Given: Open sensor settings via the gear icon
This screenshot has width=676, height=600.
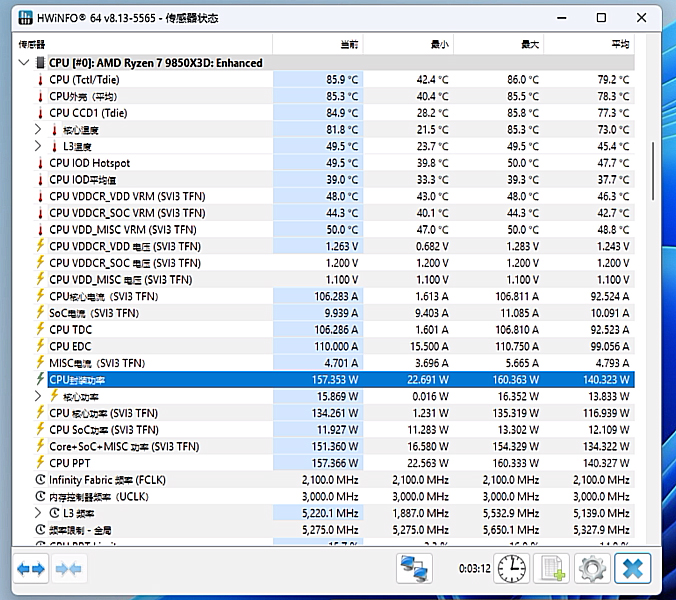Looking at the screenshot, I should click(592, 568).
